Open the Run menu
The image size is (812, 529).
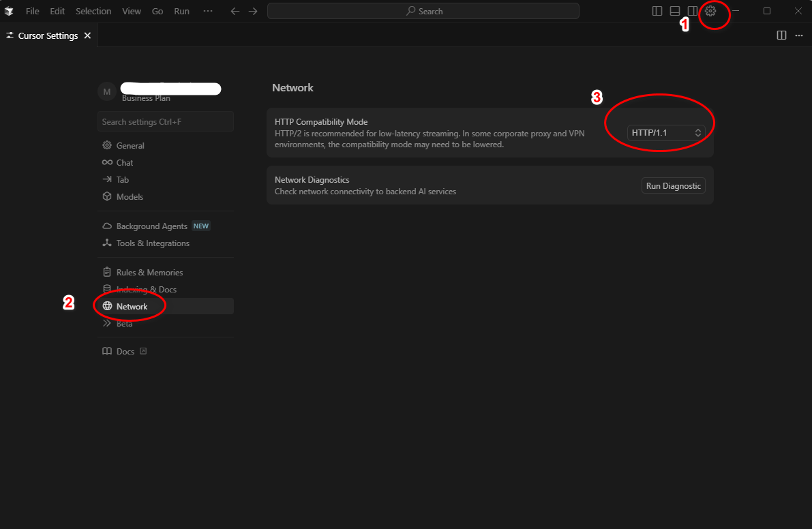[181, 11]
